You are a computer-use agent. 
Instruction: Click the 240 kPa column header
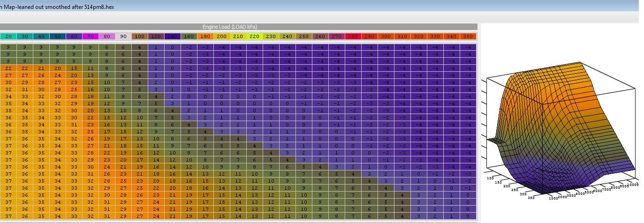[x=287, y=36]
